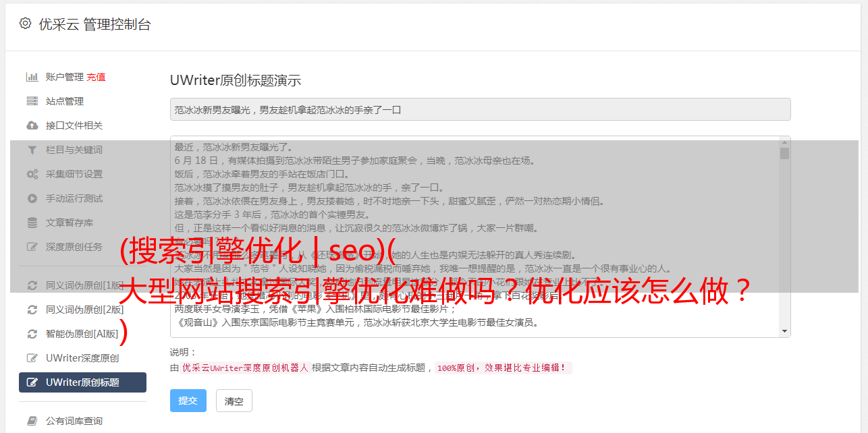This screenshot has width=868, height=433.
Task: Click the textarea scrollbar up arrow
Action: [784, 142]
